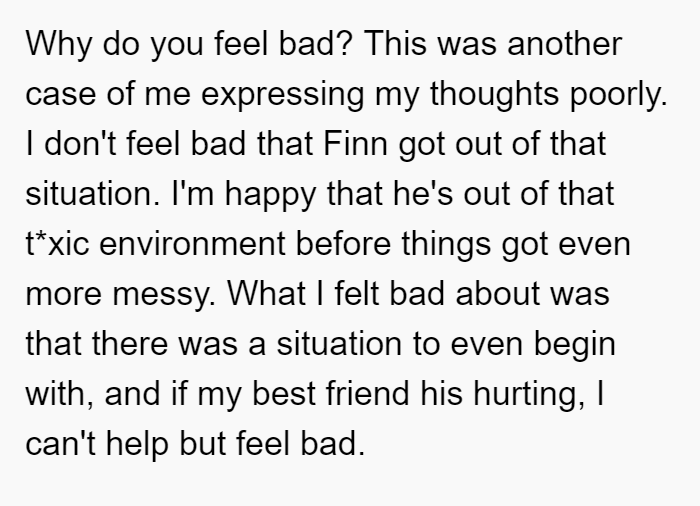Click on the word "thoughts"
The height and width of the screenshot is (506, 700).
coord(494,96)
